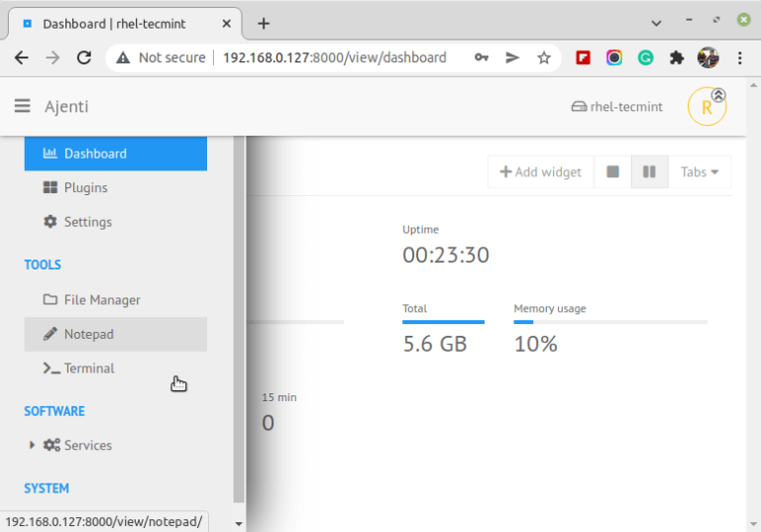
Task: Click the saved password key icon
Action: [481, 58]
